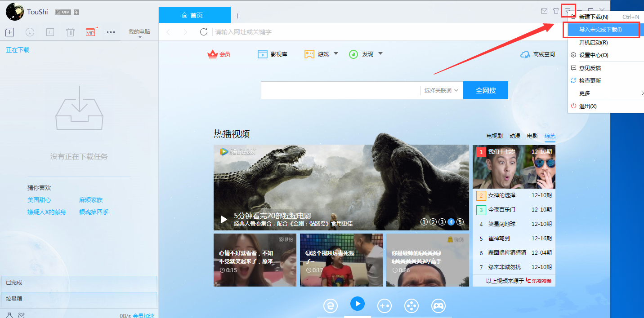
Task: Select 意见反馈 from the menu
Action: (605, 68)
